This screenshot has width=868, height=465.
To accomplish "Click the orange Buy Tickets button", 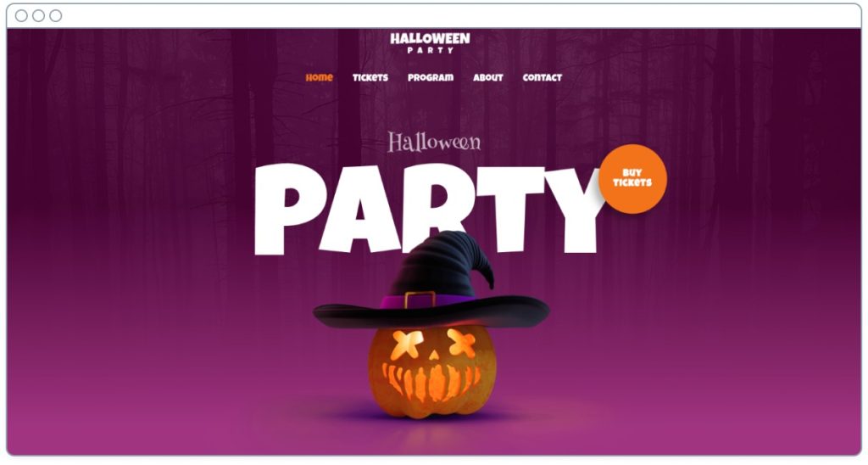I will tap(632, 178).
